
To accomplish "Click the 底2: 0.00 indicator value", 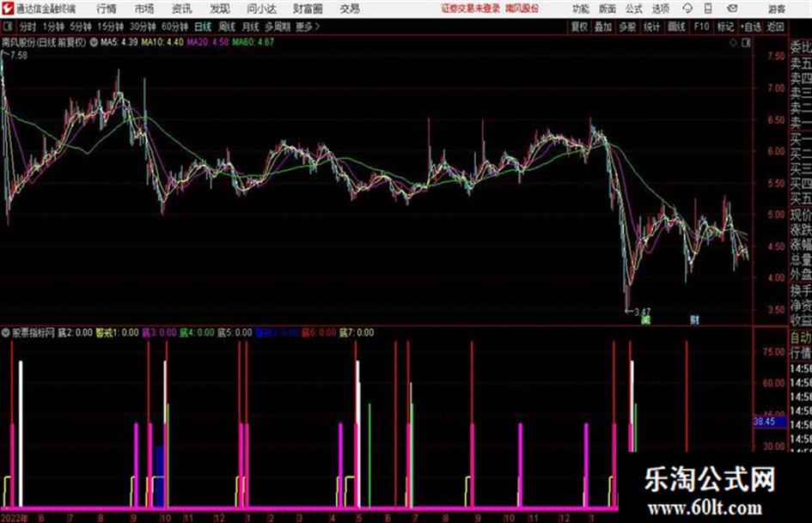I will coord(75,333).
